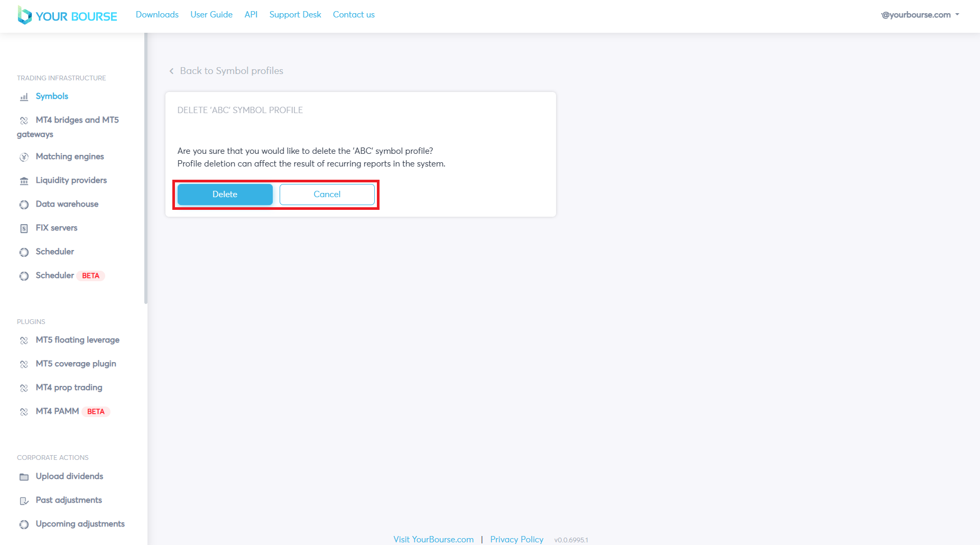Open MT5 floating leverage plugin
980x545 pixels.
78,340
